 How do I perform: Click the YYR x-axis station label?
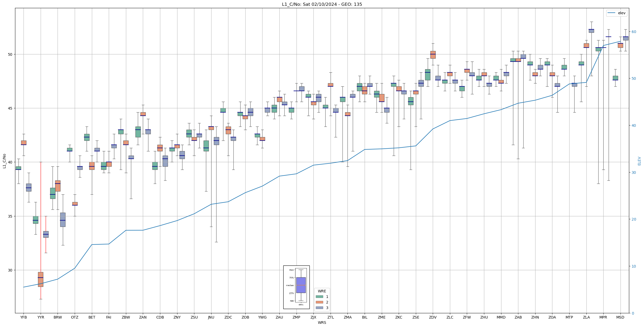[x=41, y=317]
